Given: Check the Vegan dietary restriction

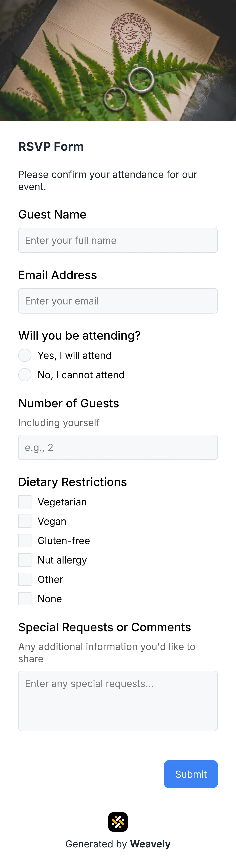Looking at the screenshot, I should pyautogui.click(x=25, y=521).
